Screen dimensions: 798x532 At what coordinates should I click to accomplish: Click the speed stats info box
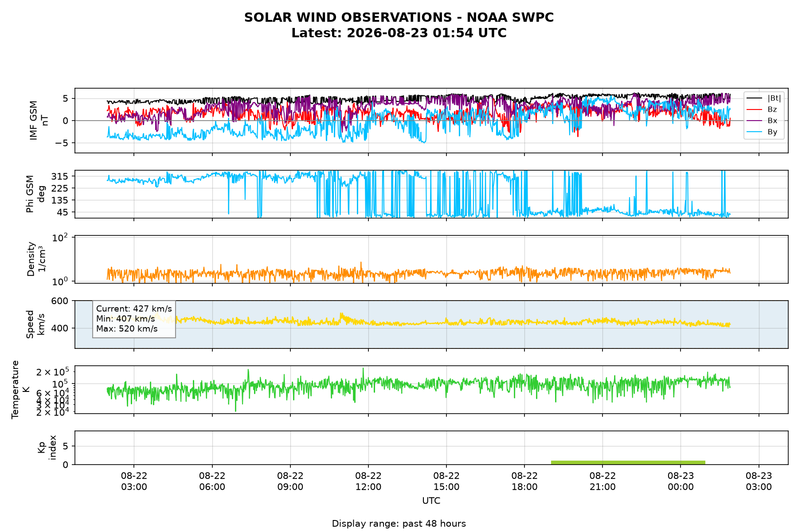pyautogui.click(x=134, y=319)
